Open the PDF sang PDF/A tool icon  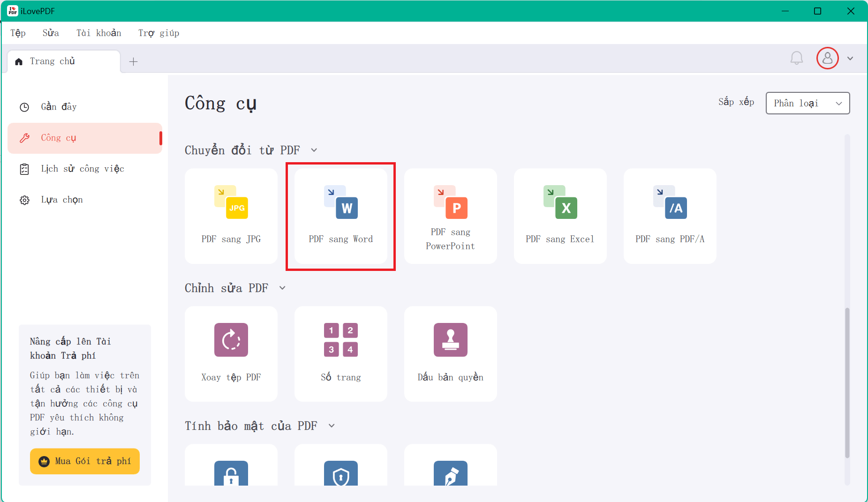(670, 202)
